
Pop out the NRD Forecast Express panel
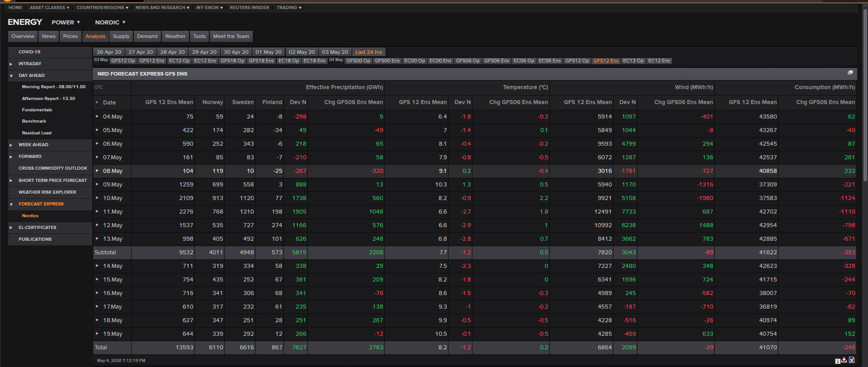pyautogui.click(x=850, y=73)
